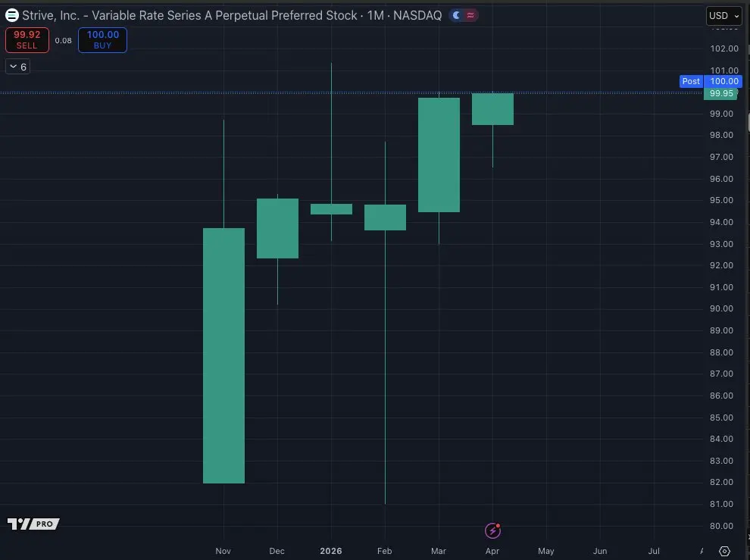The image size is (750, 560).
Task: Select the April candlestick body
Action: pos(492,109)
